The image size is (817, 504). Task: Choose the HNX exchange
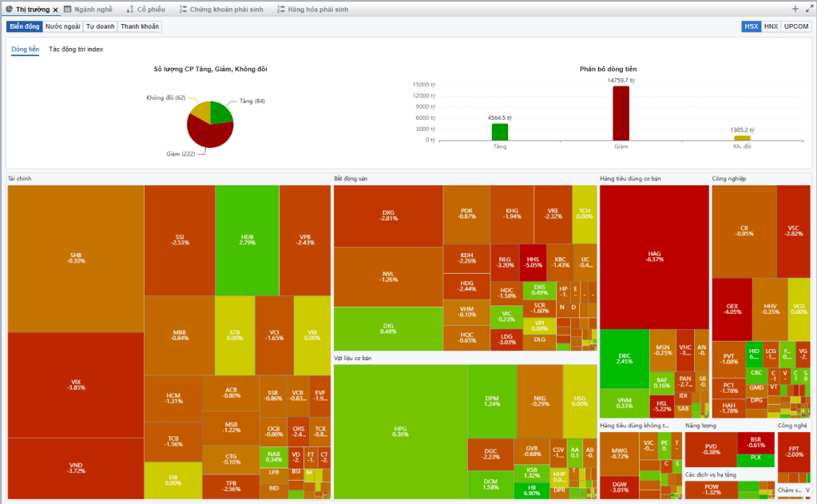tap(771, 26)
